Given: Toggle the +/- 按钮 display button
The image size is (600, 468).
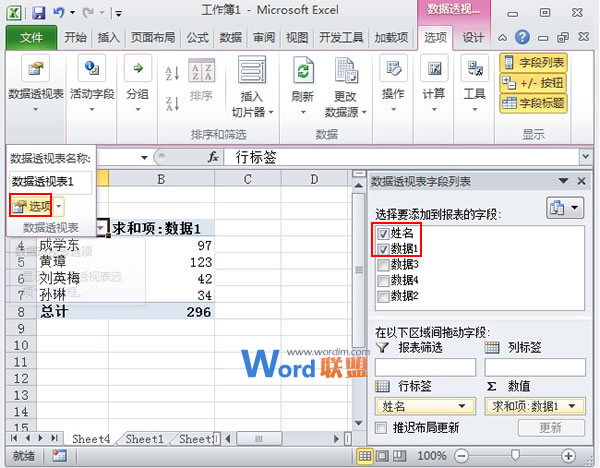Looking at the screenshot, I should [533, 83].
